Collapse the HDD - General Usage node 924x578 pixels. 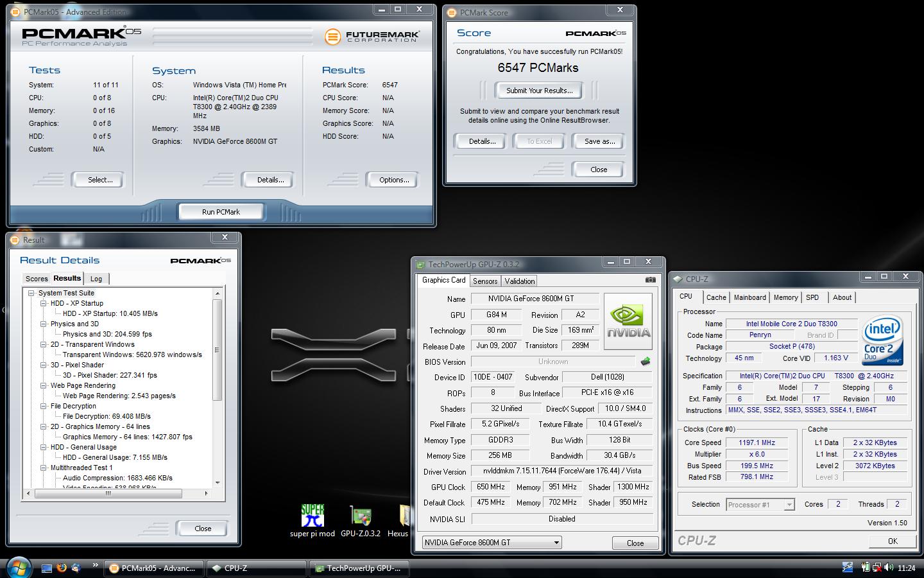tap(43, 447)
